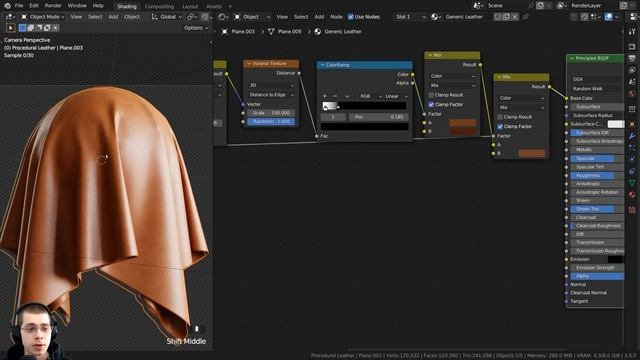Click the Blender logo icon
This screenshot has width=640, height=360.
pyautogui.click(x=7, y=6)
